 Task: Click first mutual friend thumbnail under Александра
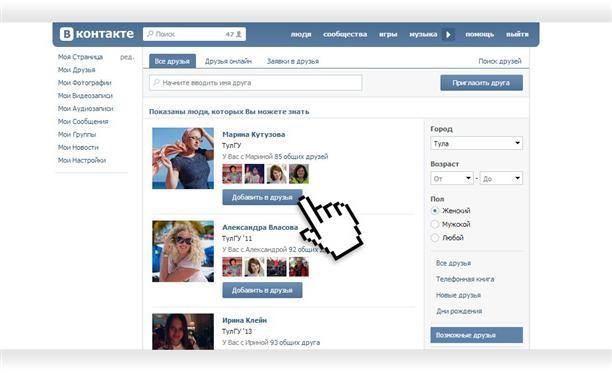tap(232, 266)
